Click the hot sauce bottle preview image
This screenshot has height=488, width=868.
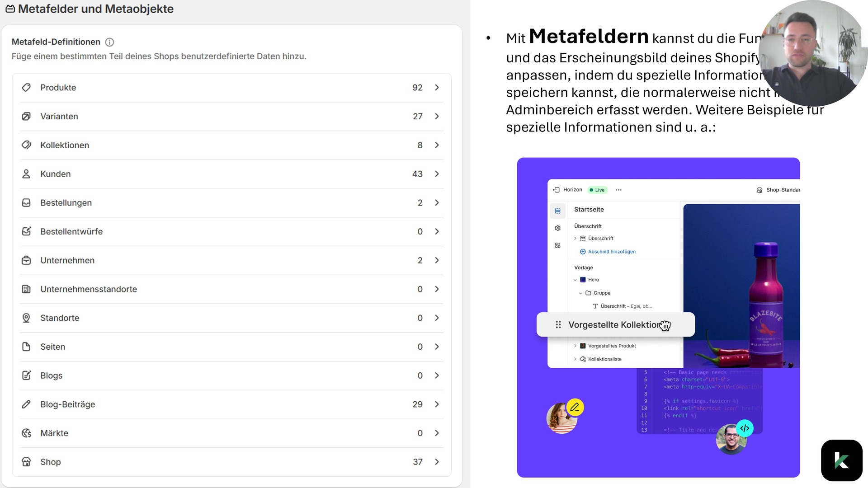(x=741, y=286)
